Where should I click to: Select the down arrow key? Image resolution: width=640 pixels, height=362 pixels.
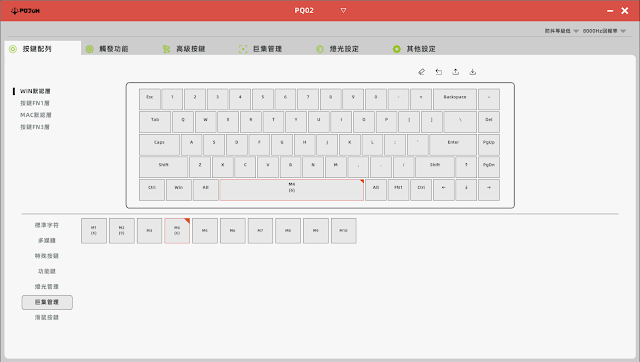tap(466, 190)
